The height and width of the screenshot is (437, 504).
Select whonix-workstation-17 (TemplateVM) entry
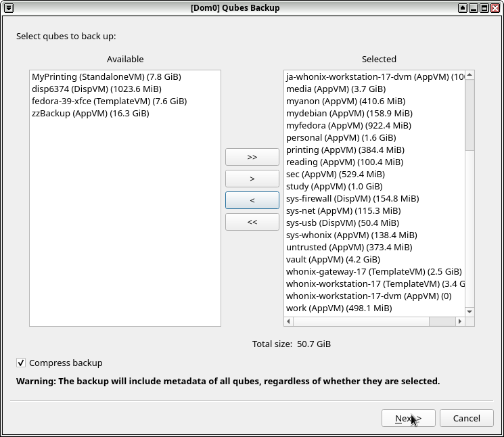tap(375, 284)
